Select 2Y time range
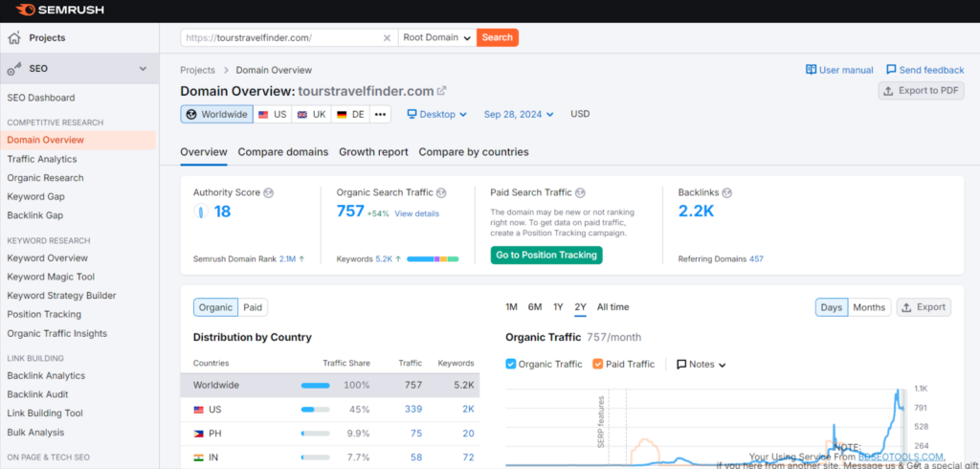 click(x=581, y=307)
